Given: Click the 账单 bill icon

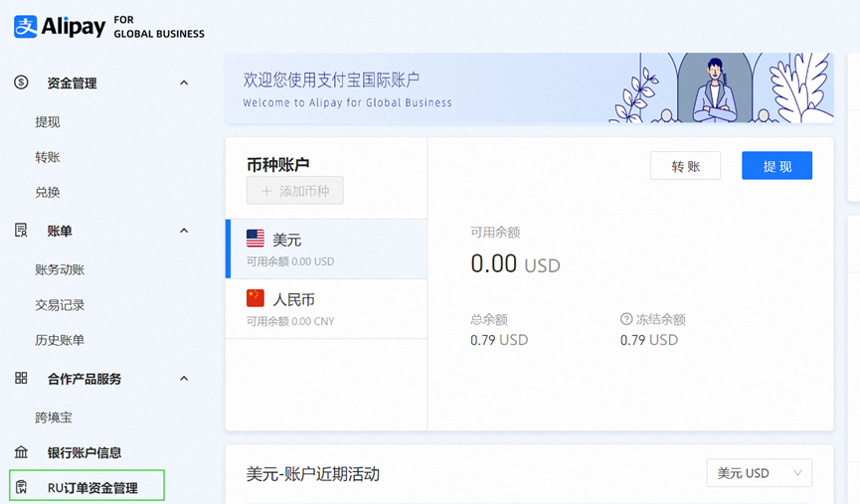Looking at the screenshot, I should click(21, 231).
